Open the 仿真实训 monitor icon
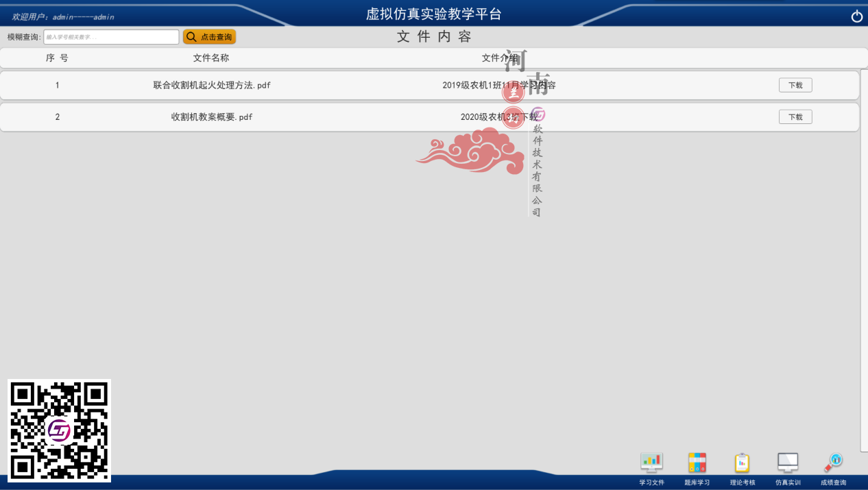 (787, 462)
